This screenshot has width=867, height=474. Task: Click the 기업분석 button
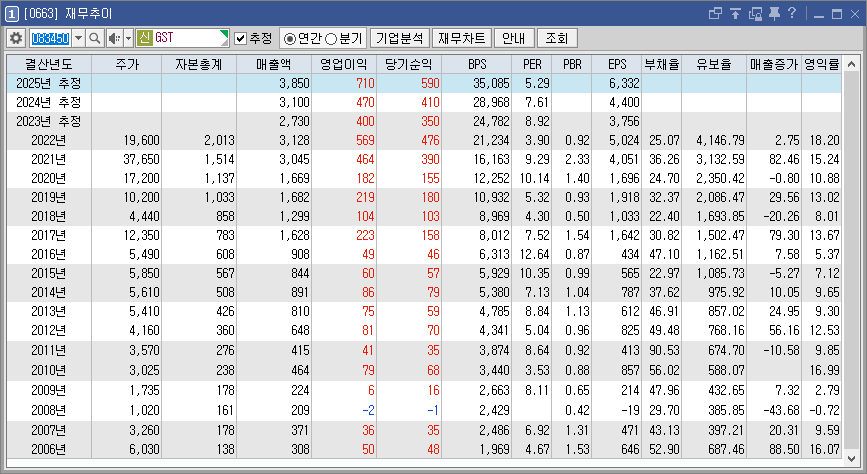pyautogui.click(x=399, y=38)
